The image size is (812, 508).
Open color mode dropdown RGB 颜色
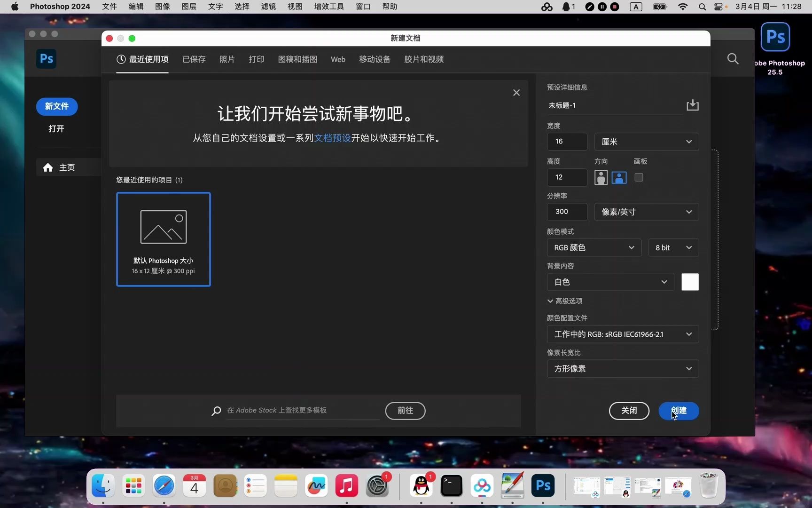point(594,247)
